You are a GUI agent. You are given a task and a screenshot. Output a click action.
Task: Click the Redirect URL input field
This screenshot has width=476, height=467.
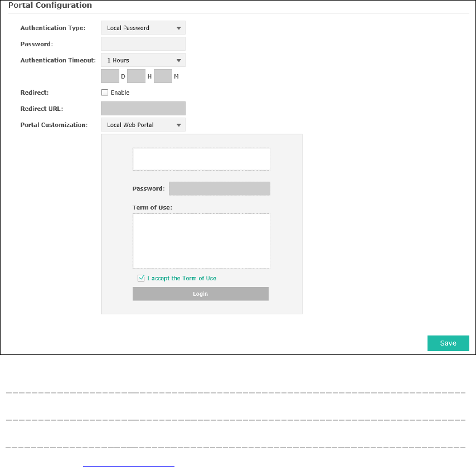point(143,108)
